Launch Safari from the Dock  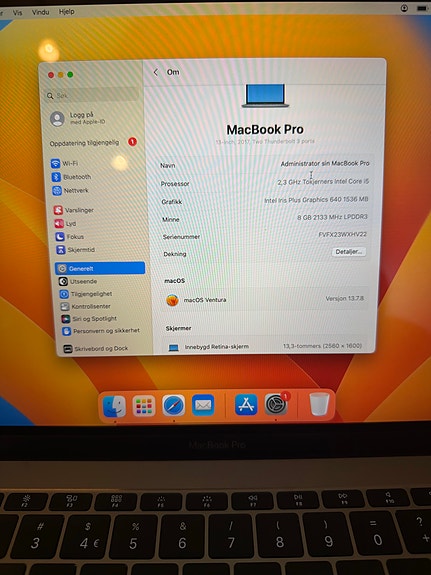(x=174, y=405)
